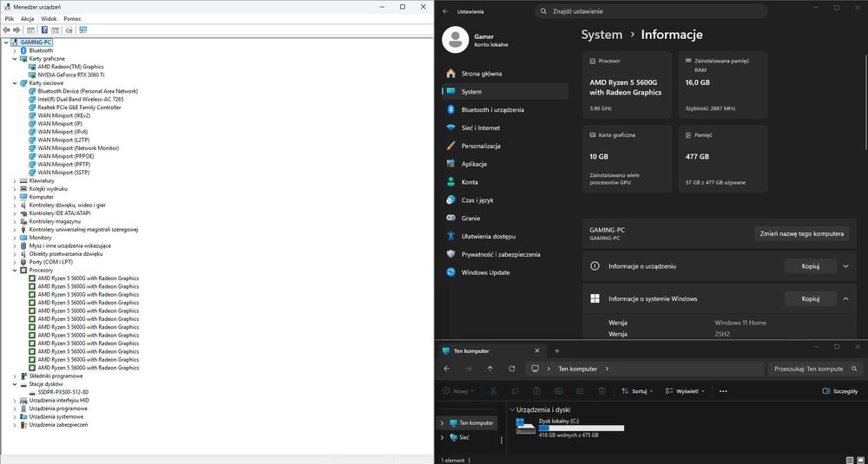Image resolution: width=868 pixels, height=464 pixels.
Task: Click Explorer's up-one-level arrow
Action: [490, 369]
